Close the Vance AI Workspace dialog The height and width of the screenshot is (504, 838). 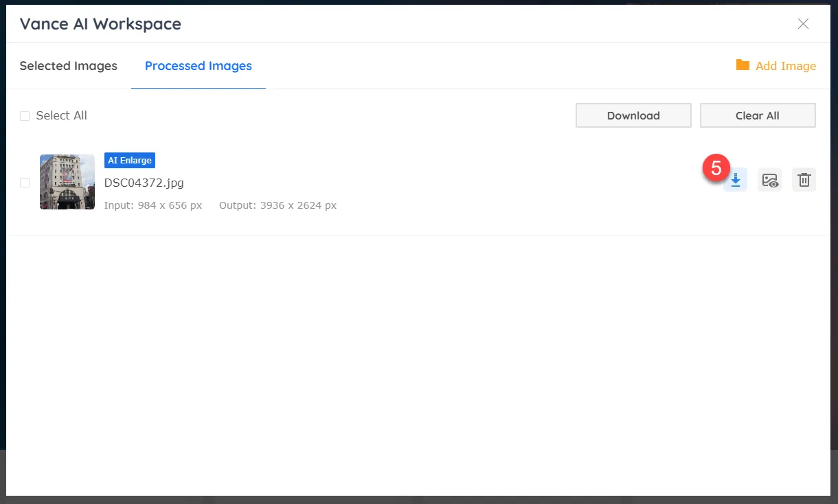click(x=803, y=24)
